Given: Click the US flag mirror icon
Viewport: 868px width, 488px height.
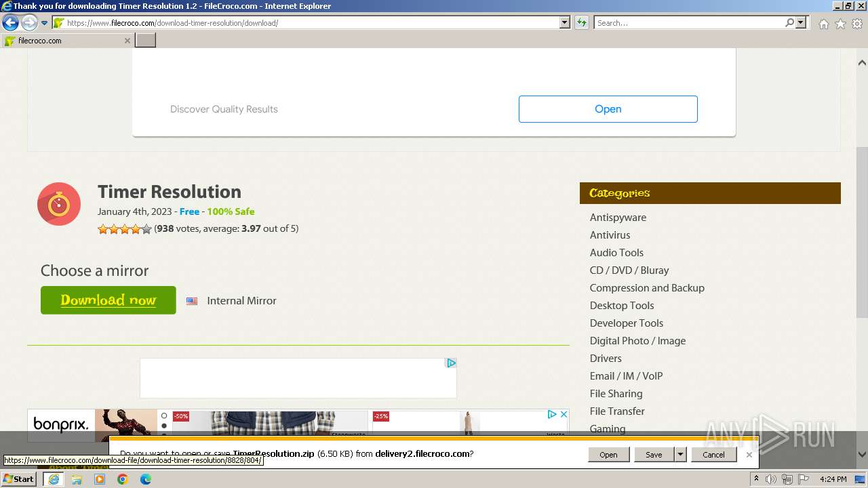Looking at the screenshot, I should pos(192,301).
